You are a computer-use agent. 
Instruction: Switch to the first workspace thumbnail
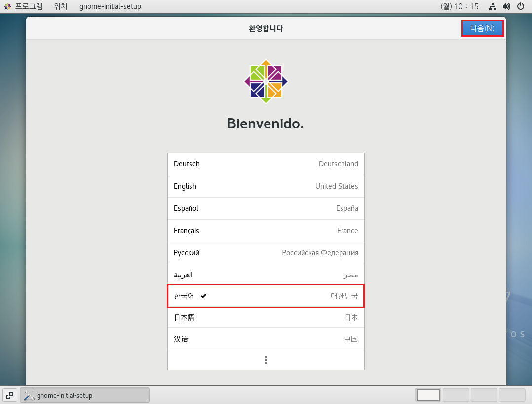(x=428, y=395)
